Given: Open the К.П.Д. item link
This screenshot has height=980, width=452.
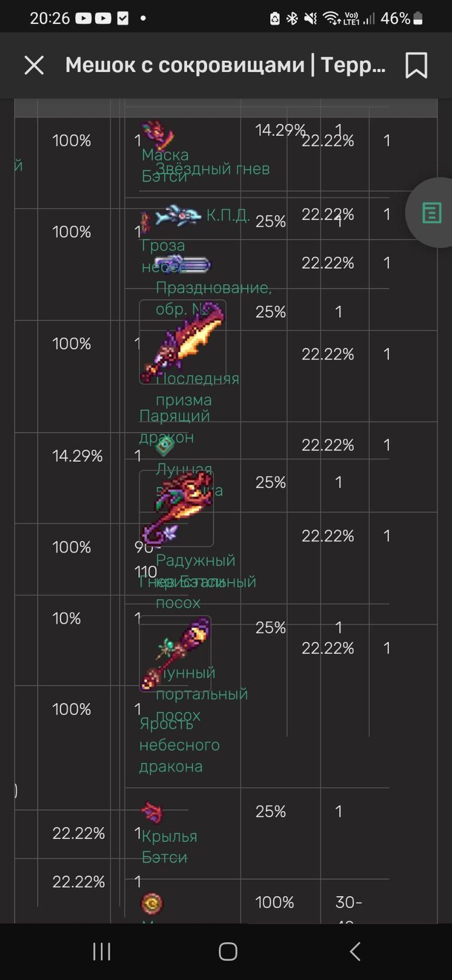Looking at the screenshot, I should [x=228, y=215].
